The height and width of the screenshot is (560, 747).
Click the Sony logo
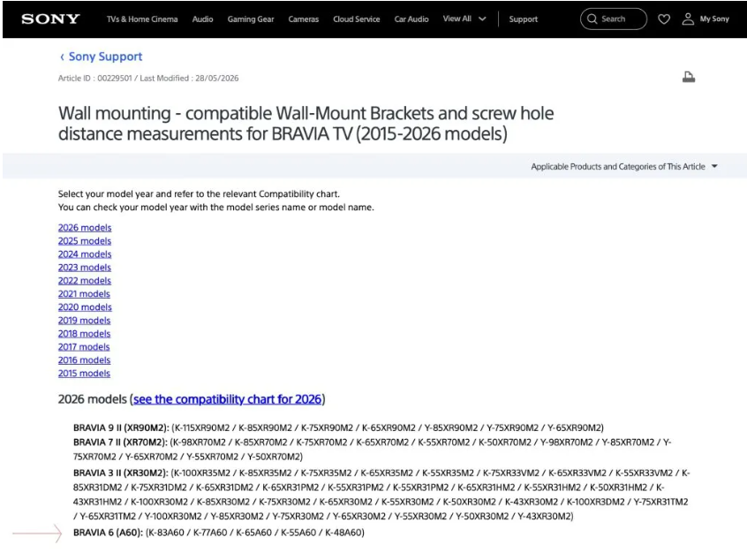(50, 19)
